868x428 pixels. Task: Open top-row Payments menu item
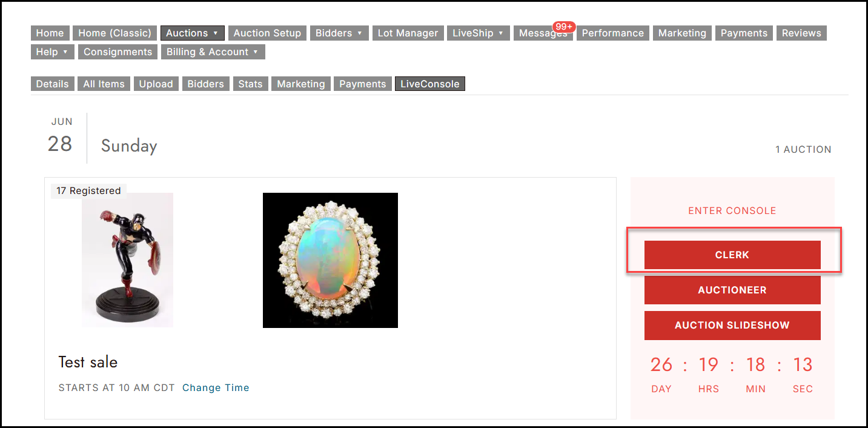(744, 33)
